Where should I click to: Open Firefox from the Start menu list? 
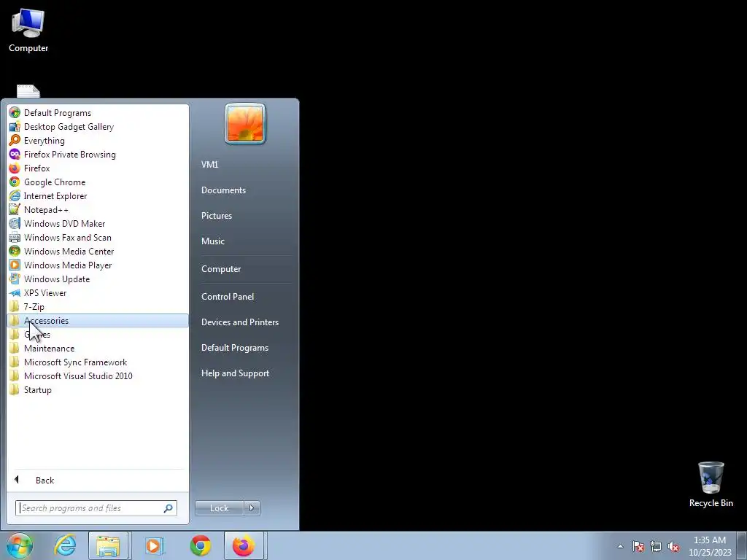click(x=98, y=168)
